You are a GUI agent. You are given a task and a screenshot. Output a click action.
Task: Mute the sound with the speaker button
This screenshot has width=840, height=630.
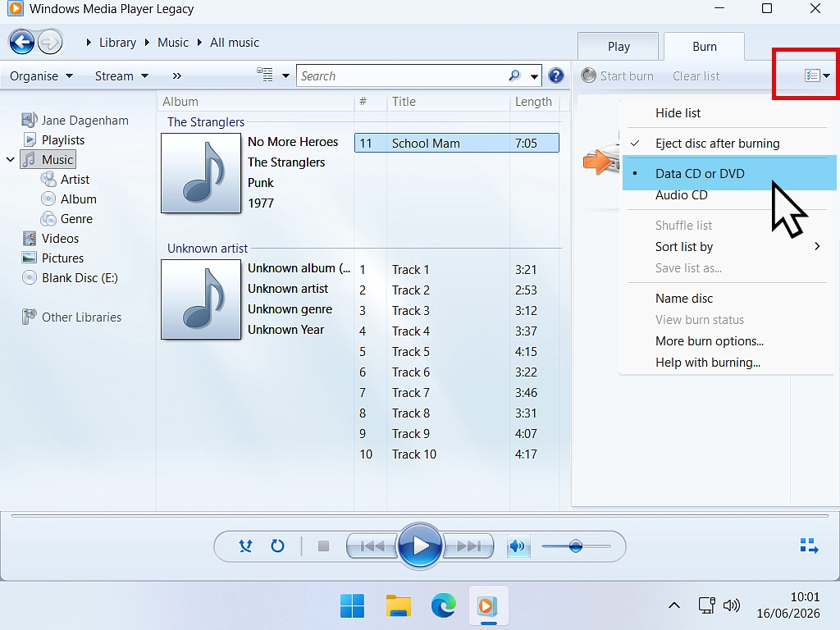518,546
